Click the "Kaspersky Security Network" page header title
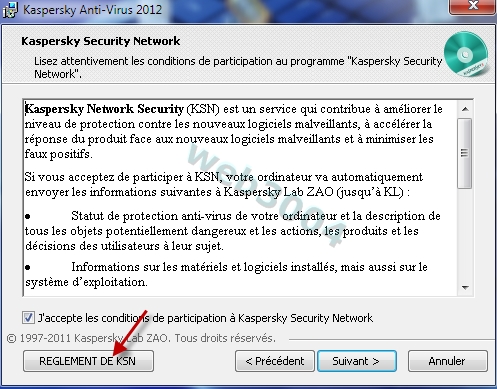The image size is (497, 389). tap(101, 41)
